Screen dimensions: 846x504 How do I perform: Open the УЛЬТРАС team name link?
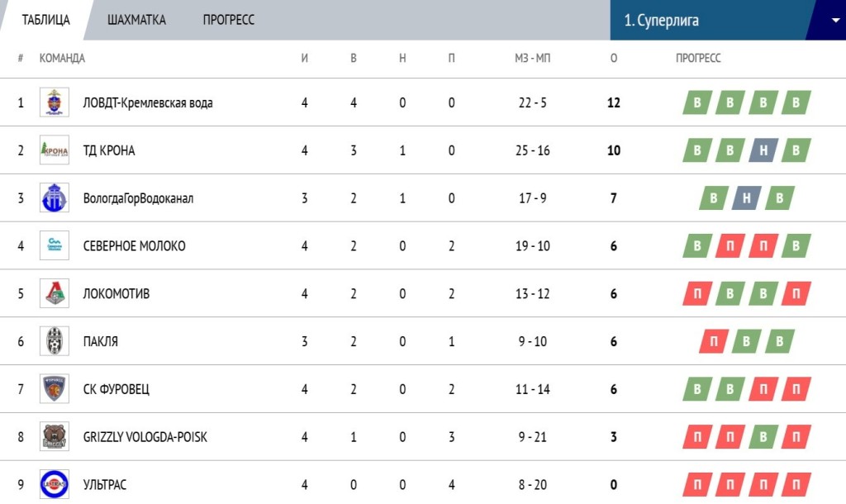click(105, 484)
